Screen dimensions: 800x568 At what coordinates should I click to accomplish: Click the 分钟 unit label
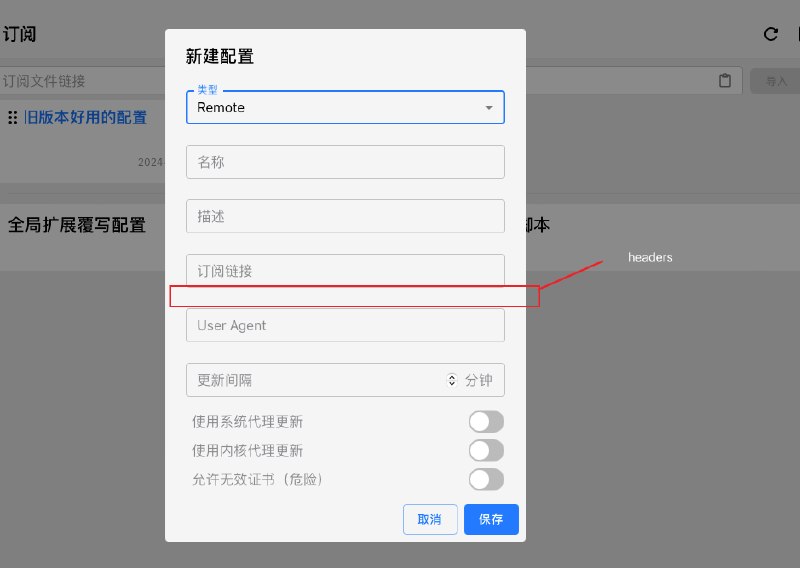point(479,380)
